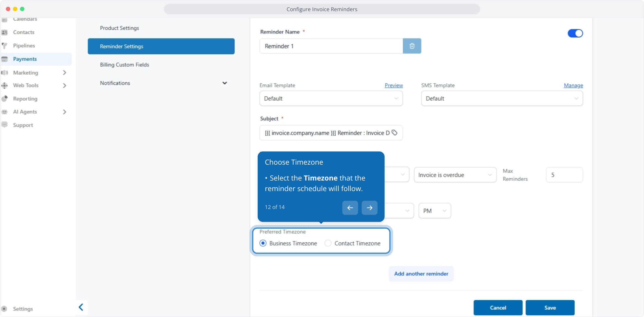This screenshot has height=317, width=644.
Task: Click the Max Reminders number field
Action: click(x=564, y=175)
